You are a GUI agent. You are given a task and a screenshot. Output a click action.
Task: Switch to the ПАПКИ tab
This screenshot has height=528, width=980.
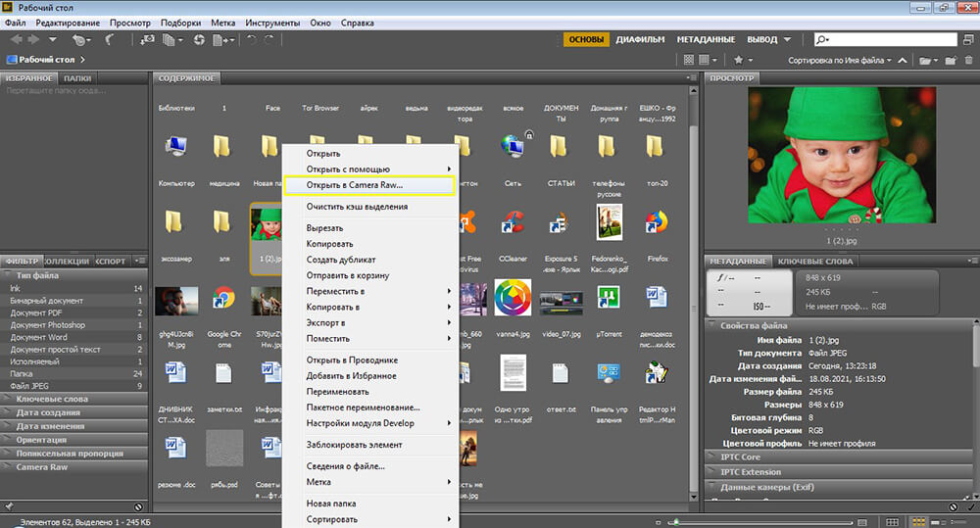(77, 78)
